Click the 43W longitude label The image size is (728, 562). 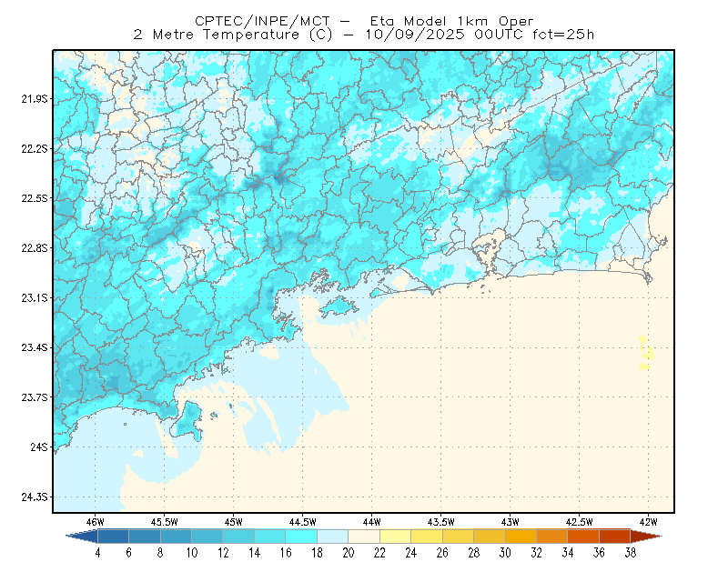(x=510, y=522)
